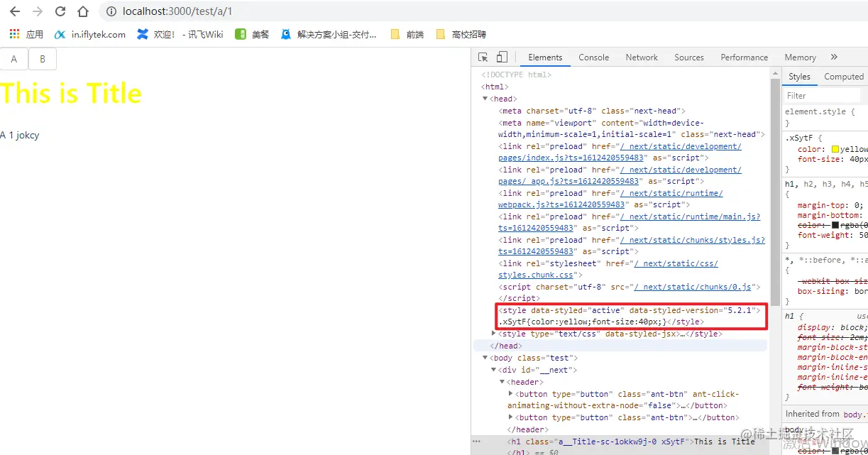Show more DevTools tabs chevron
868x455 pixels.
pyautogui.click(x=834, y=57)
